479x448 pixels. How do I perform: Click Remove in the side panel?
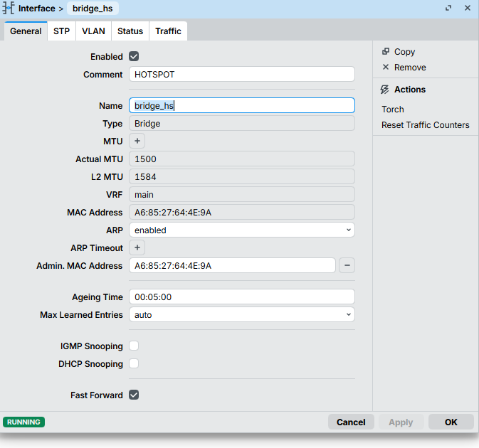(x=410, y=67)
